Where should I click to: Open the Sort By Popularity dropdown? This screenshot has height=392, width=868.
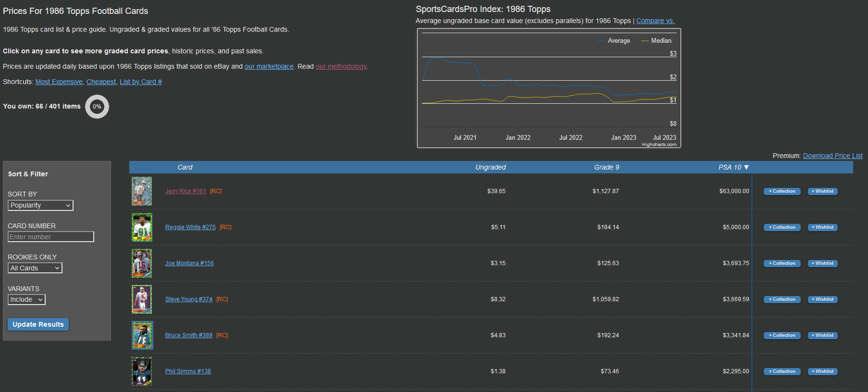40,206
